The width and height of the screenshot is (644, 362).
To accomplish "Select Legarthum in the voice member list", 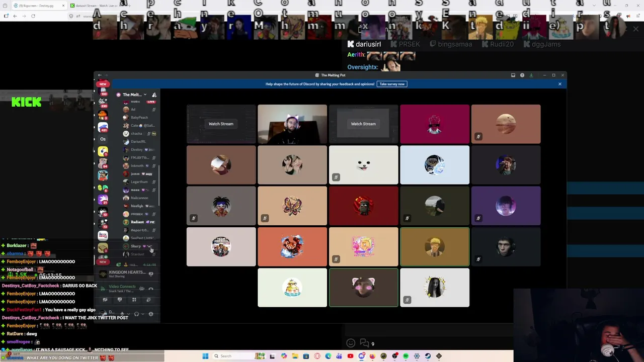I will 140,182.
